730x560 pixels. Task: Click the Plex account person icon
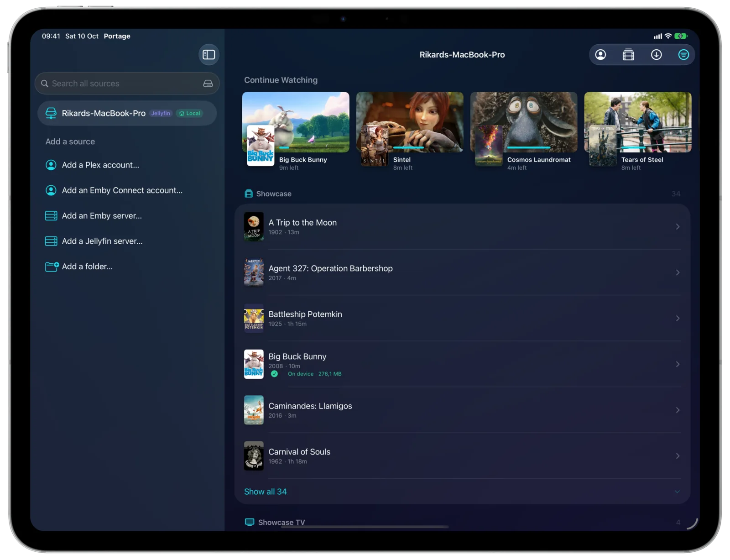click(51, 165)
